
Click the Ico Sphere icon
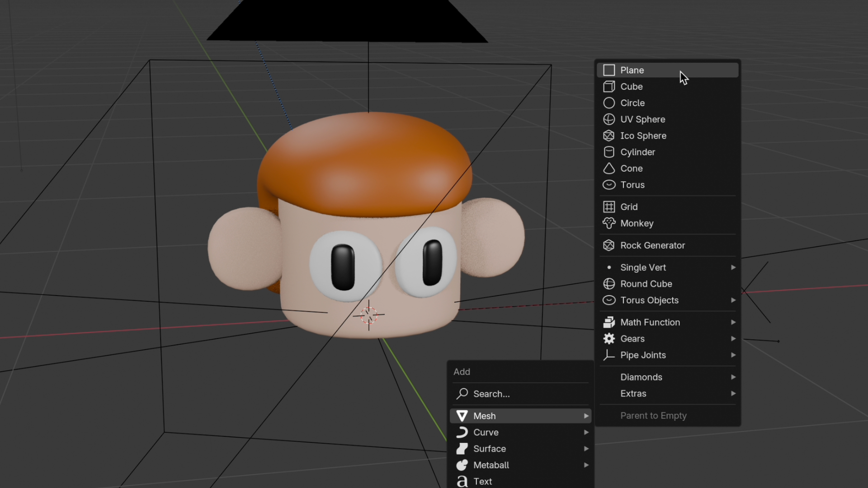609,136
